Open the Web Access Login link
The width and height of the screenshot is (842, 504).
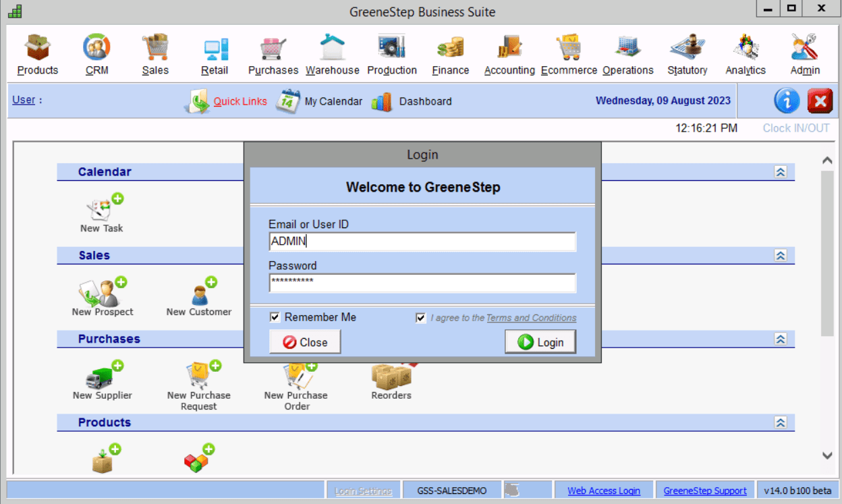(603, 491)
